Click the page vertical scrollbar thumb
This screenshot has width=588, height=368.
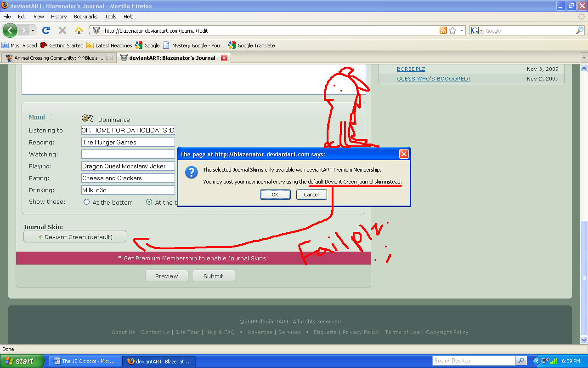click(584, 278)
